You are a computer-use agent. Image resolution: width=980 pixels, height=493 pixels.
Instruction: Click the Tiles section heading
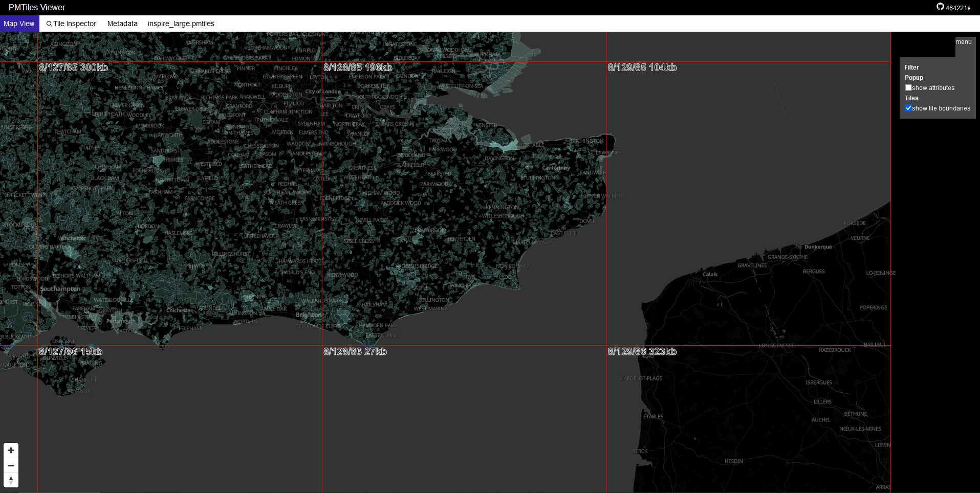point(911,98)
